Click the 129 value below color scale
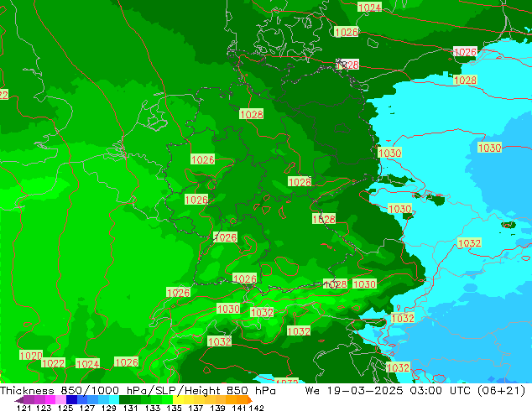532x411 pixels. (108, 408)
